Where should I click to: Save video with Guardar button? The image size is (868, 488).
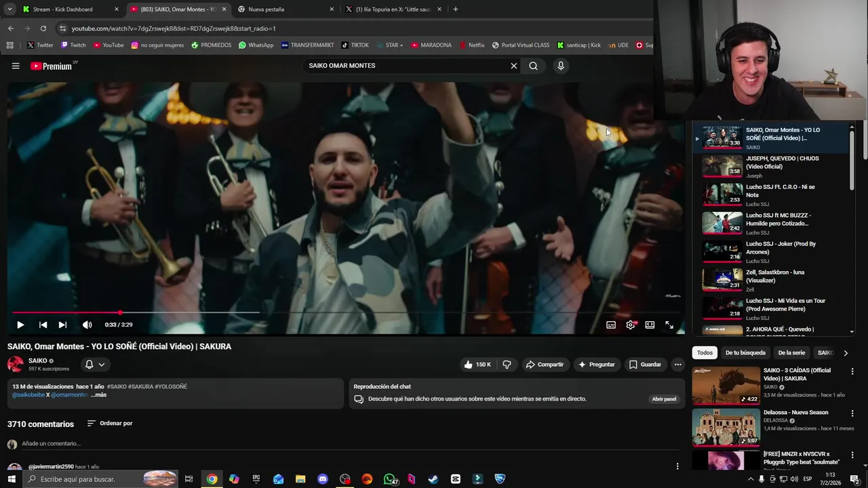pyautogui.click(x=645, y=364)
